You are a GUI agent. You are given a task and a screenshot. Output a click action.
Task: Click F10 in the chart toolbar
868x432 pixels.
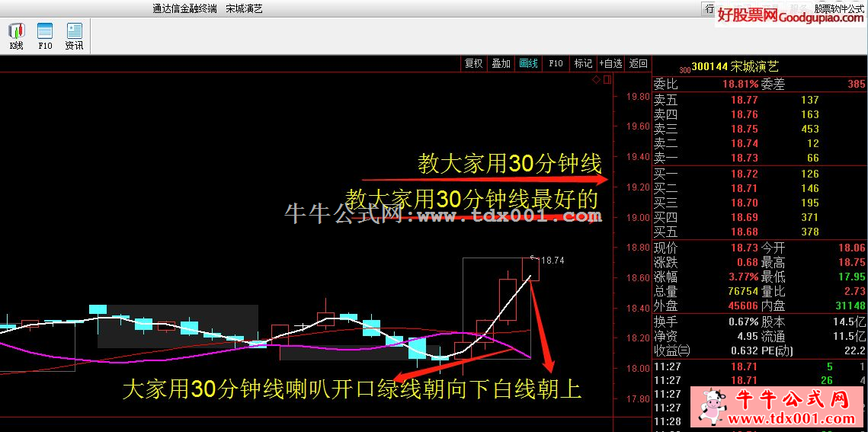pyautogui.click(x=556, y=63)
